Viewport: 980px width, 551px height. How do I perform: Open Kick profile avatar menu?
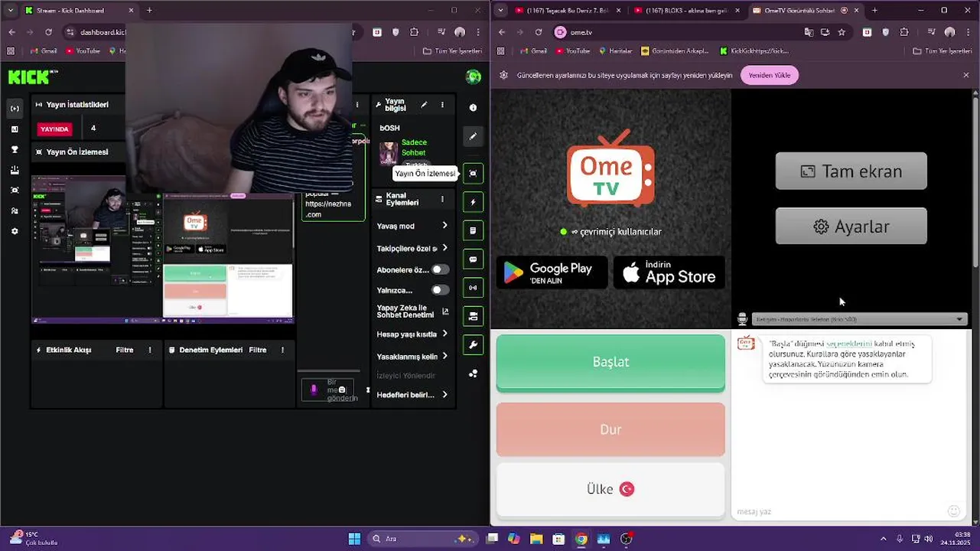[x=473, y=77]
